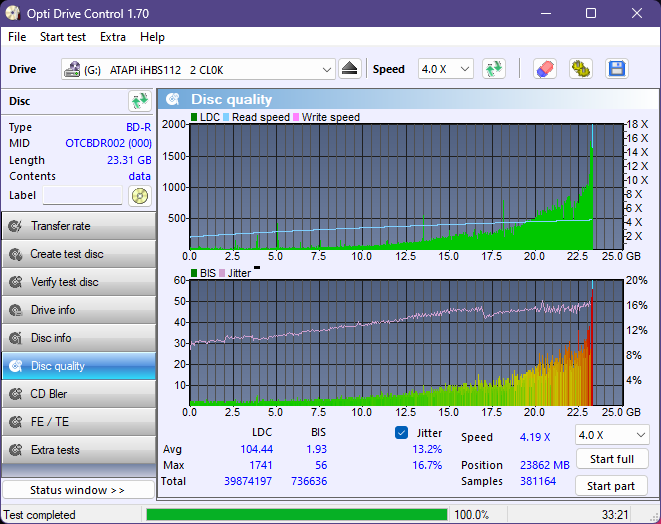Click the Start full button
Screen dimensions: 661x524
612,459
